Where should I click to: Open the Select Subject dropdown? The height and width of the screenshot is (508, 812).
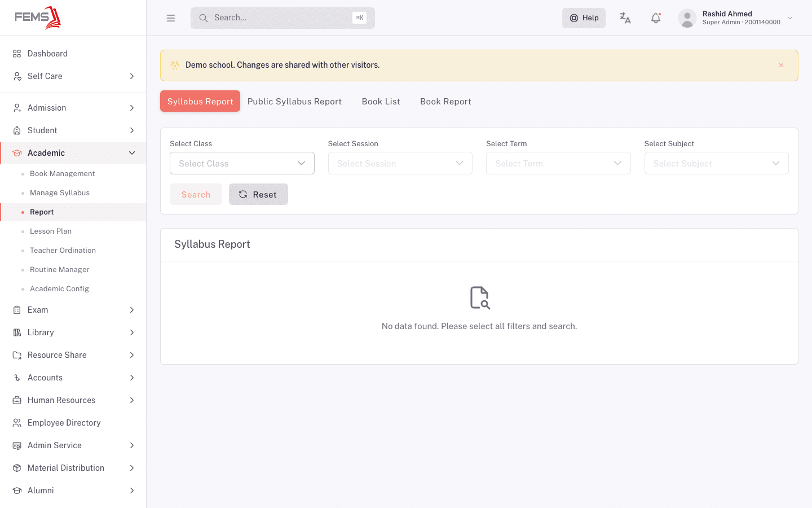[717, 163]
